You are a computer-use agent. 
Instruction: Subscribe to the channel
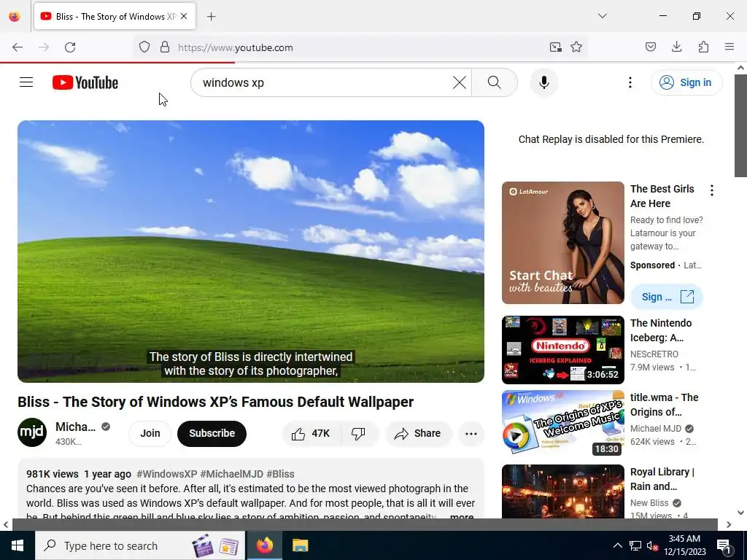(212, 433)
